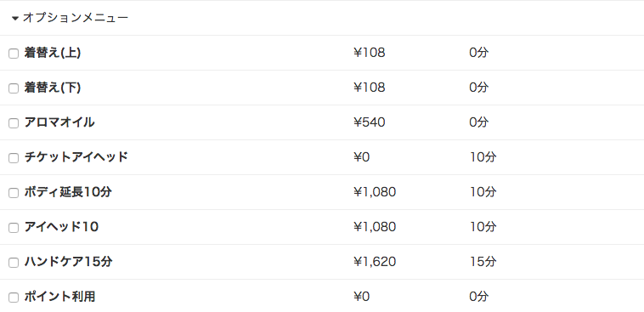
Task: Toggle the アイヘッド10 checkbox
Action: 14,228
